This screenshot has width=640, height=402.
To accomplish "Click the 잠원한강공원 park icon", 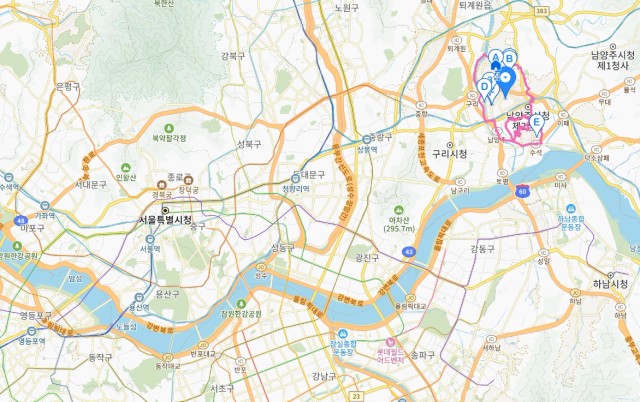I will (241, 304).
